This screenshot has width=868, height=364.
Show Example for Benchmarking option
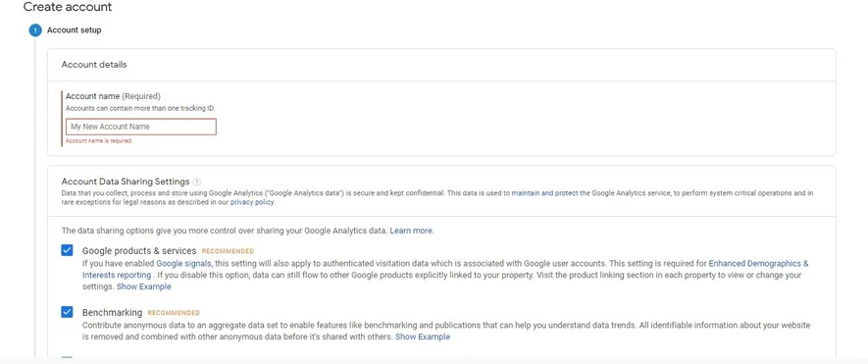point(423,337)
